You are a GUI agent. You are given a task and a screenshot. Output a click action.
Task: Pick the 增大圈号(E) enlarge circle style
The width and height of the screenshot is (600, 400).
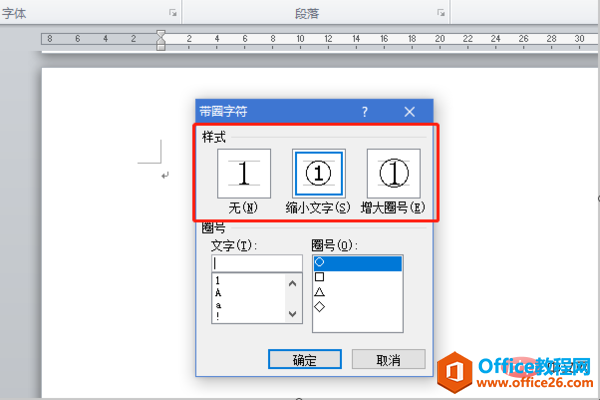click(x=393, y=175)
